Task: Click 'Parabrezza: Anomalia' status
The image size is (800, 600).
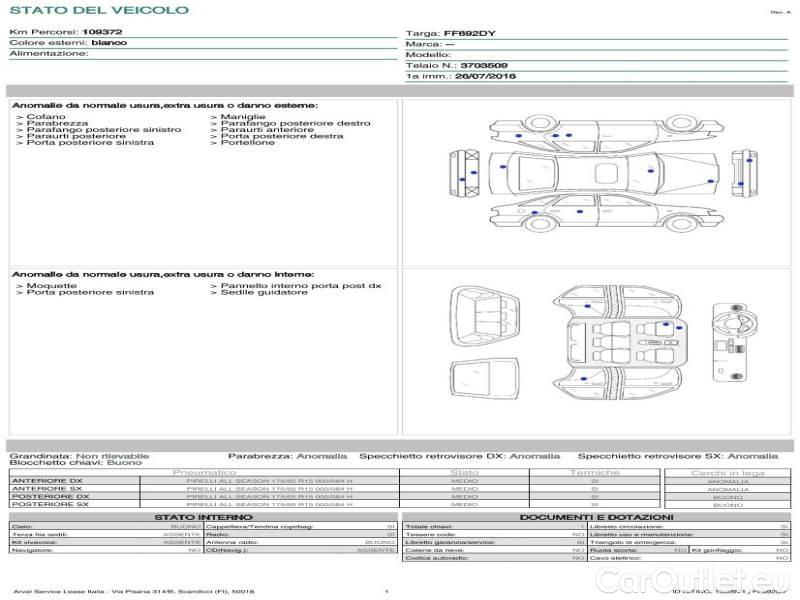Action: [x=287, y=456]
